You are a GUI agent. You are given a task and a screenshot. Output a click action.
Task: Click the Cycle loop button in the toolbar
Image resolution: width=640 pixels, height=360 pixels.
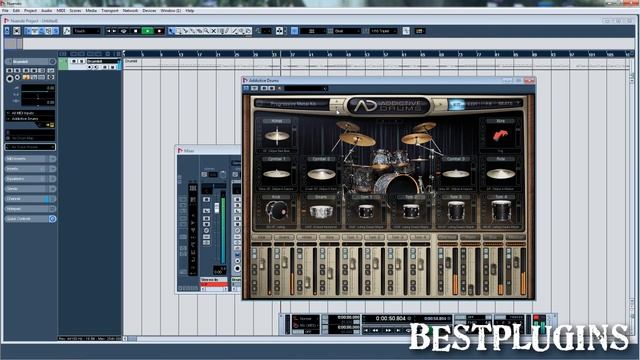(x=123, y=31)
